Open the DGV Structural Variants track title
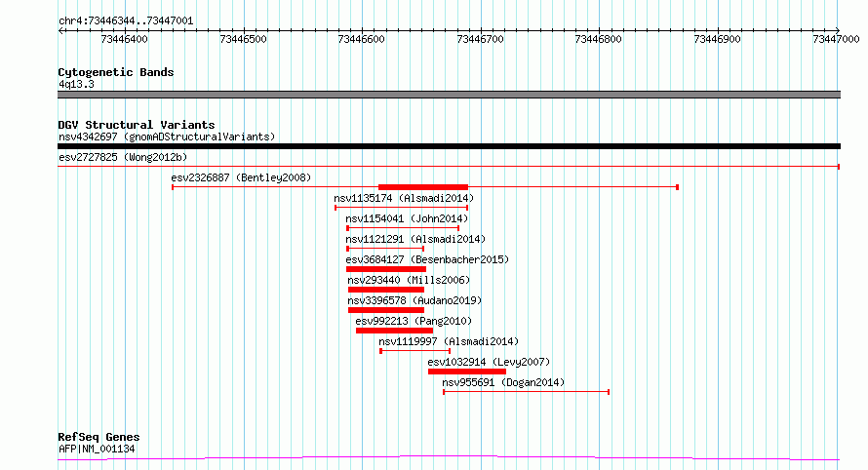868x470 pixels. tap(137, 125)
